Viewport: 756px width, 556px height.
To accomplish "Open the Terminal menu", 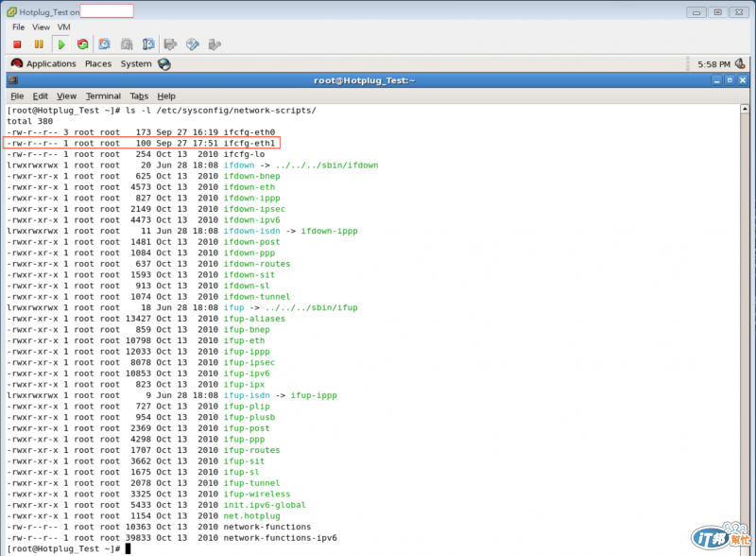I will click(x=103, y=96).
